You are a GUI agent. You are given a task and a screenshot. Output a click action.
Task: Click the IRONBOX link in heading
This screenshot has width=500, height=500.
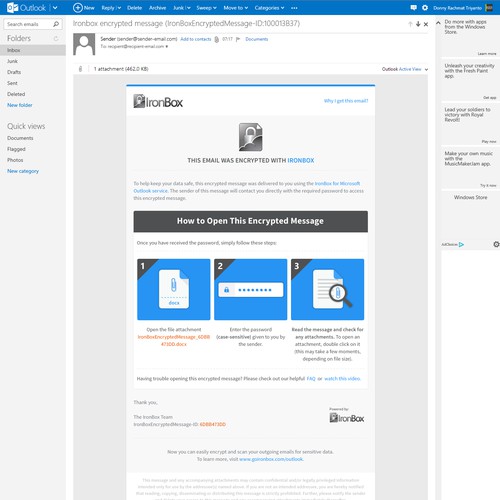[x=301, y=160]
